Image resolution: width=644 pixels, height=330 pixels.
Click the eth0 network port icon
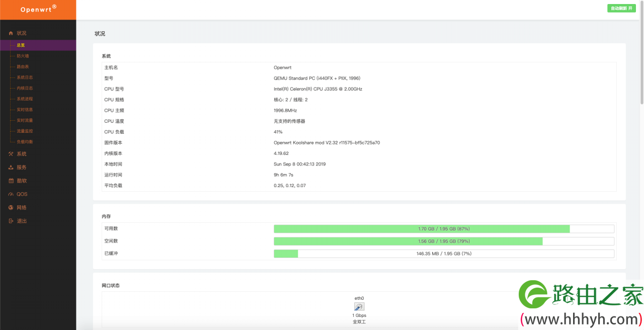[359, 306]
